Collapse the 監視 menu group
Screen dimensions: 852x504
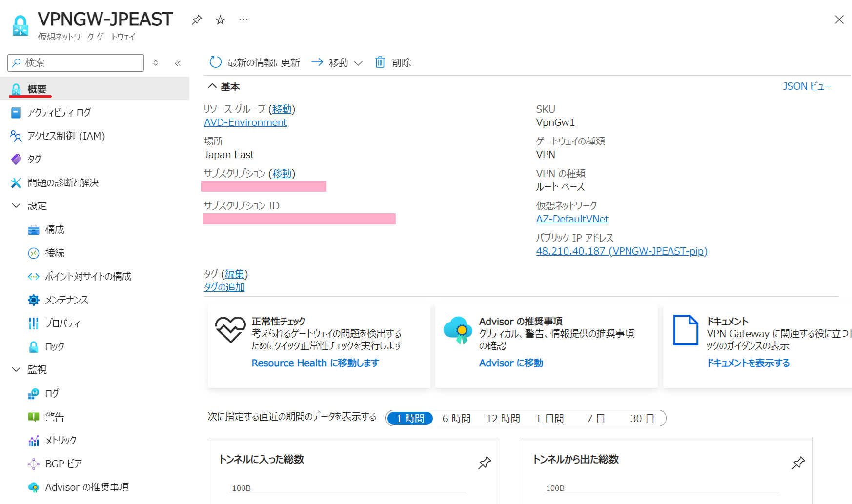[x=16, y=370]
